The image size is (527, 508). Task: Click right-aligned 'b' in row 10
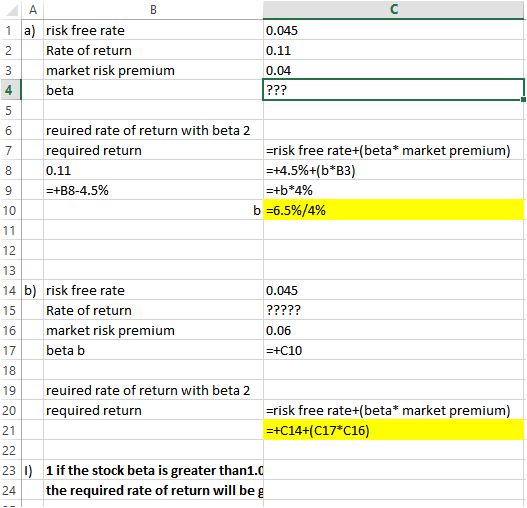[x=257, y=210]
